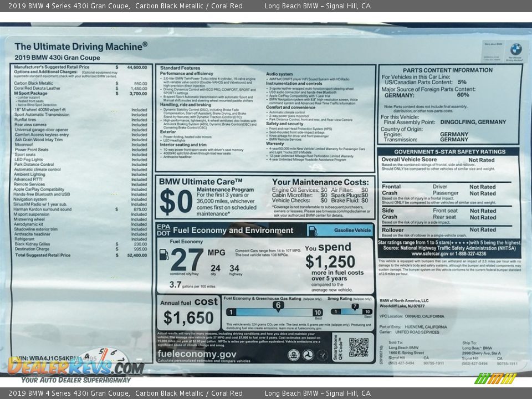
Task: Click the EPA DOT logo
Action: click(163, 230)
